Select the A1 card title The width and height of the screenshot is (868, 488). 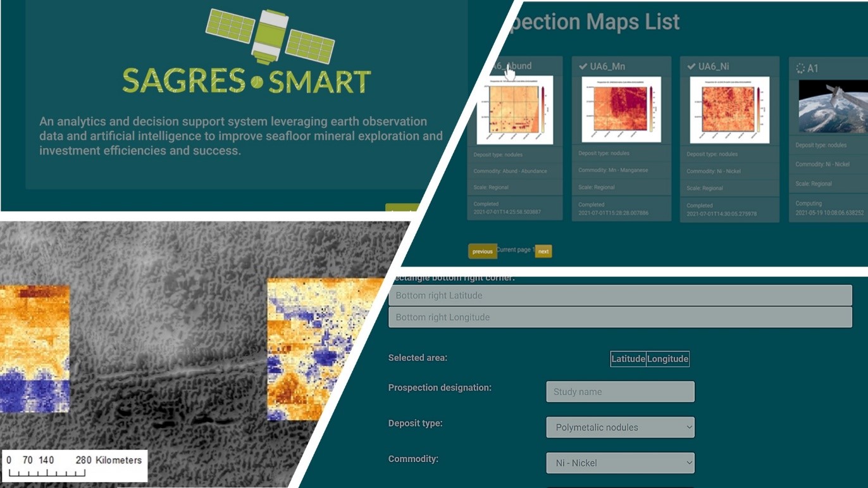click(x=812, y=68)
